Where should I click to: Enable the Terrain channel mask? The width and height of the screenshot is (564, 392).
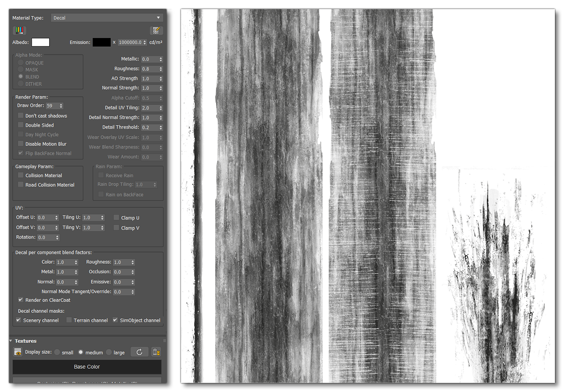click(69, 320)
